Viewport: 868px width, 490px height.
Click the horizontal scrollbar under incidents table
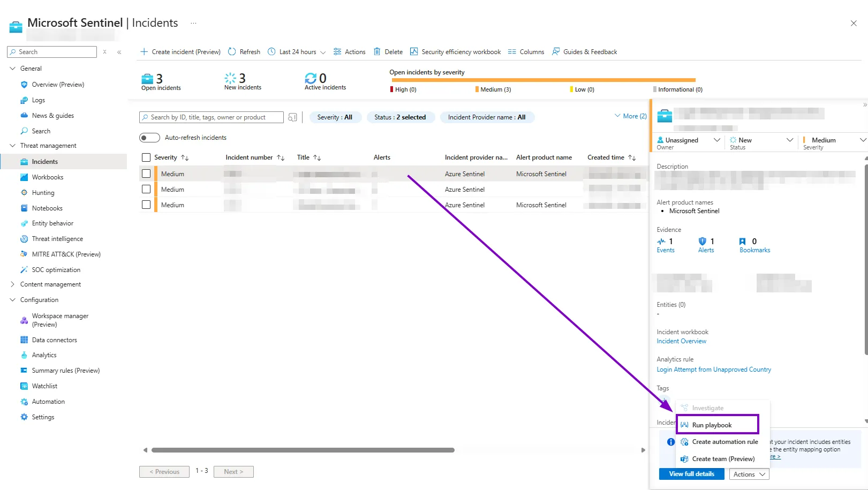303,450
